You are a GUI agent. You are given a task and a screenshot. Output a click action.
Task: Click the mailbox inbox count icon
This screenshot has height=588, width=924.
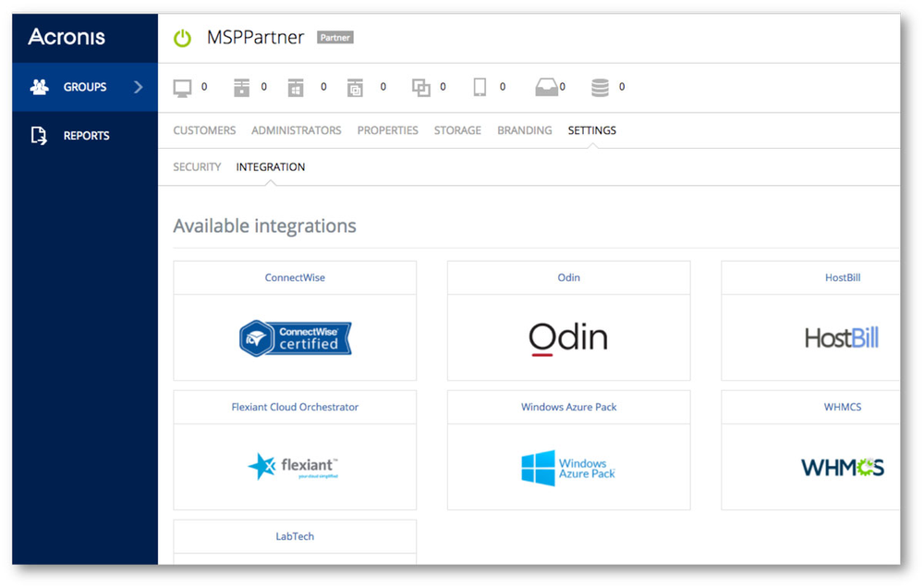(546, 87)
